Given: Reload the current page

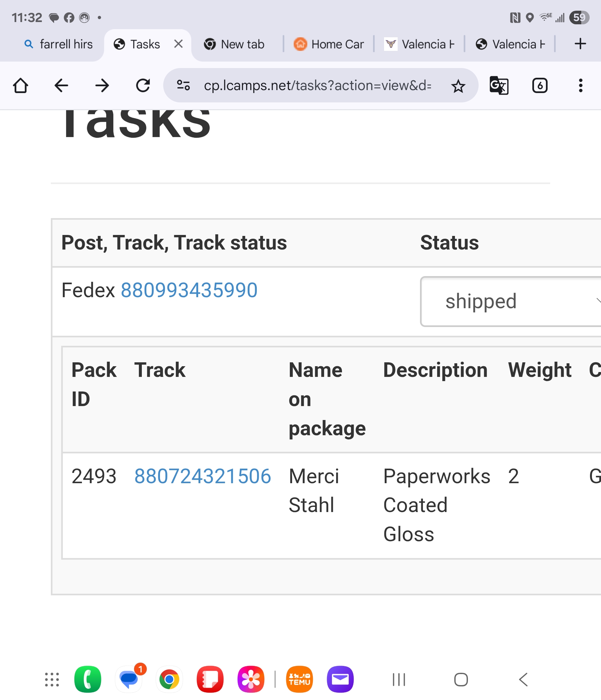Looking at the screenshot, I should [x=143, y=86].
